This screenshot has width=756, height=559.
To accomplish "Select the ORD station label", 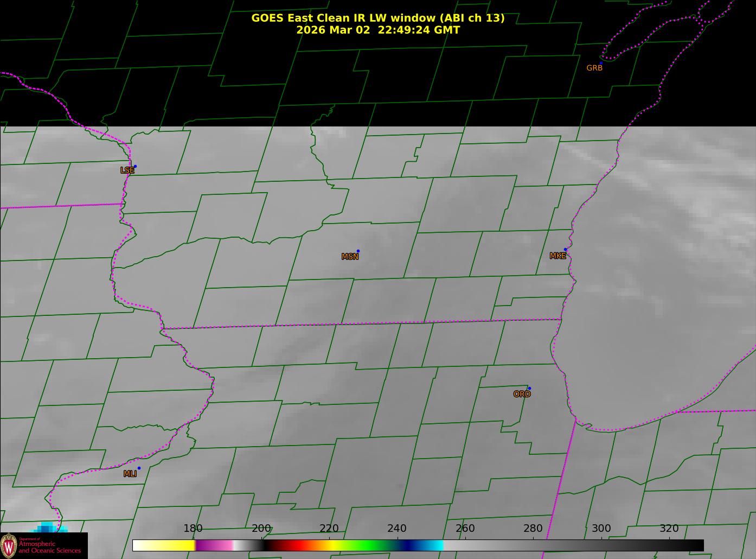I will [x=522, y=395].
